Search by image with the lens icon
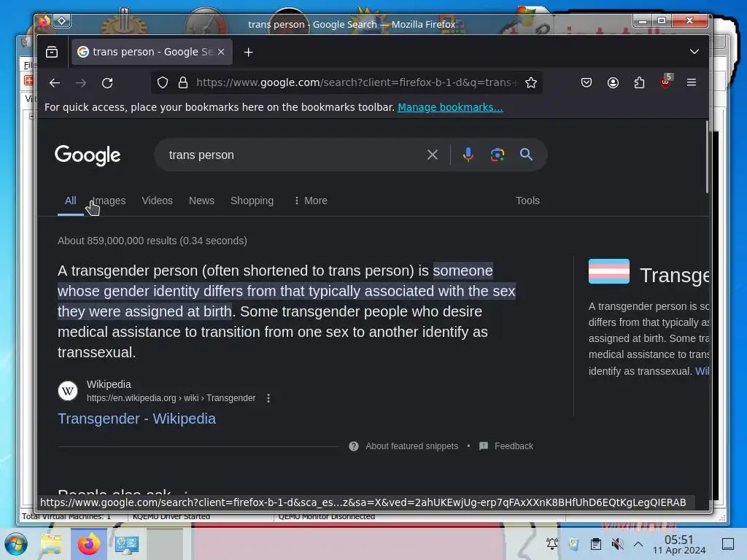Image resolution: width=747 pixels, height=560 pixels. click(498, 155)
